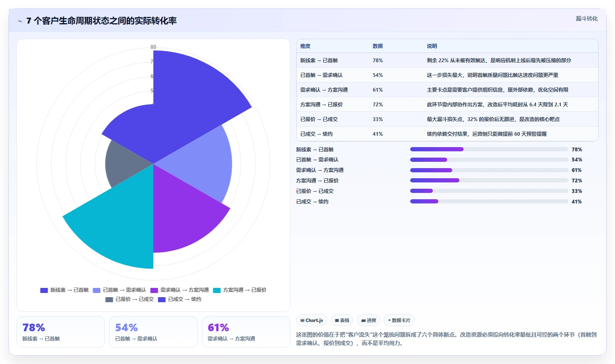Click the 61% value in the table
The height and width of the screenshot is (364, 615).
tap(378, 90)
